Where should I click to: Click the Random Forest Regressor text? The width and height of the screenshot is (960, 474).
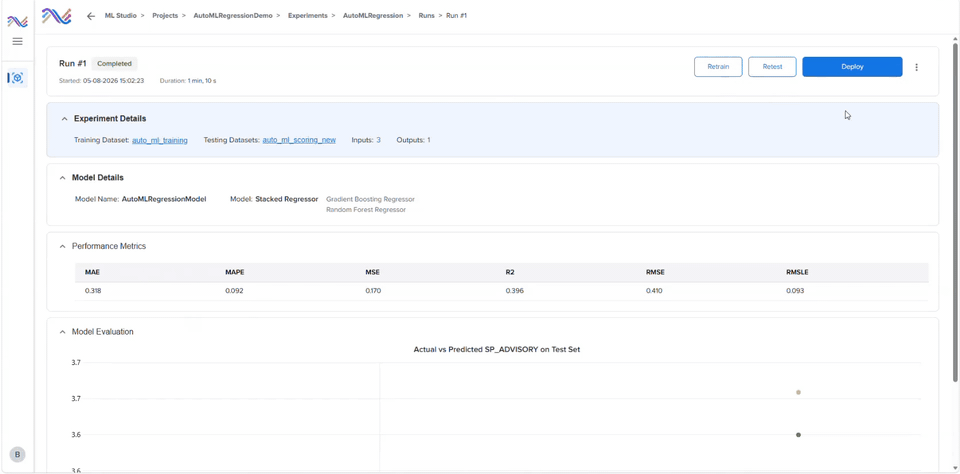click(x=366, y=209)
